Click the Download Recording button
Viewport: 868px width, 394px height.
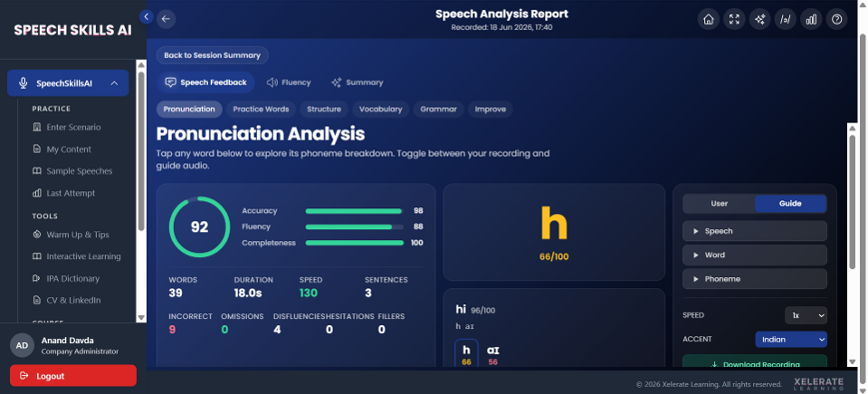pos(755,361)
